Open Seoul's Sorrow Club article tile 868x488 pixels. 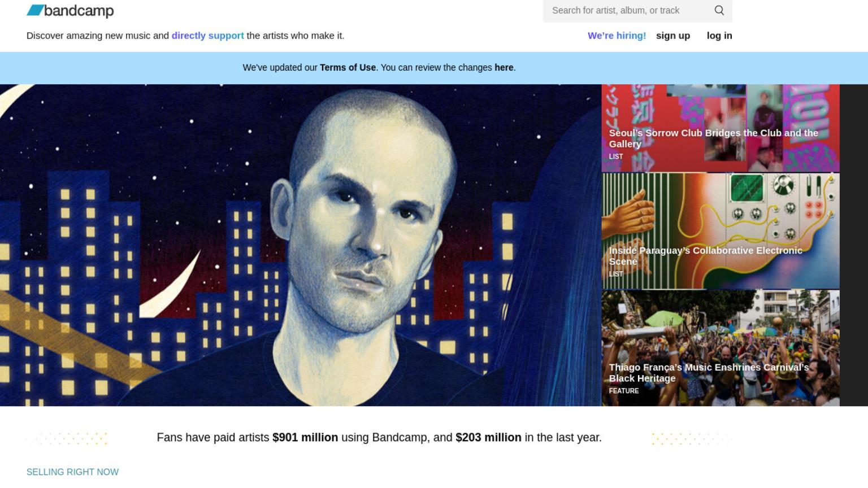721,128
